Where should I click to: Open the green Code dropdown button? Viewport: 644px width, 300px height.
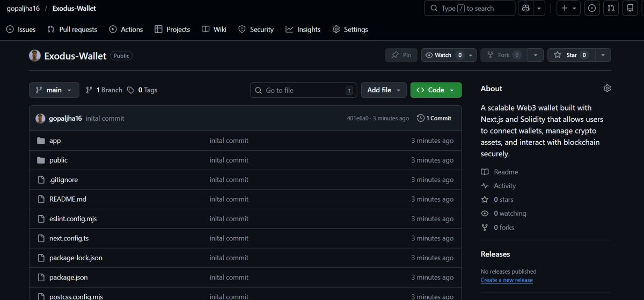436,90
